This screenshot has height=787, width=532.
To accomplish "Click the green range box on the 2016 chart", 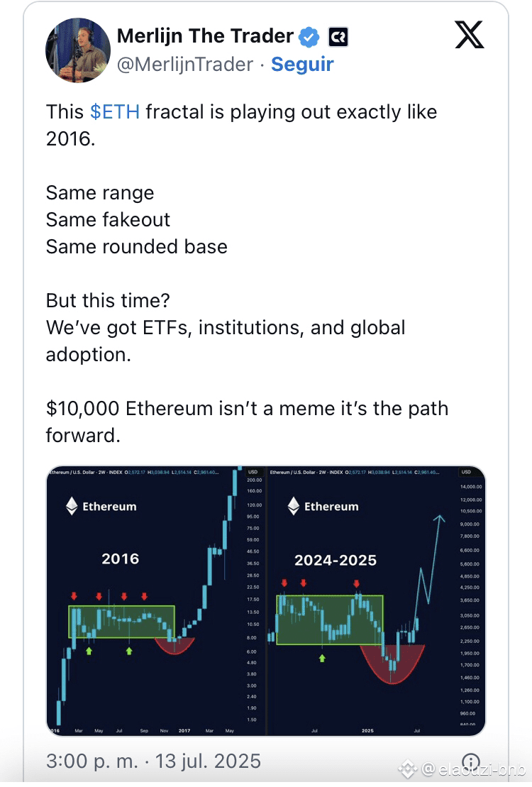I will (x=121, y=622).
